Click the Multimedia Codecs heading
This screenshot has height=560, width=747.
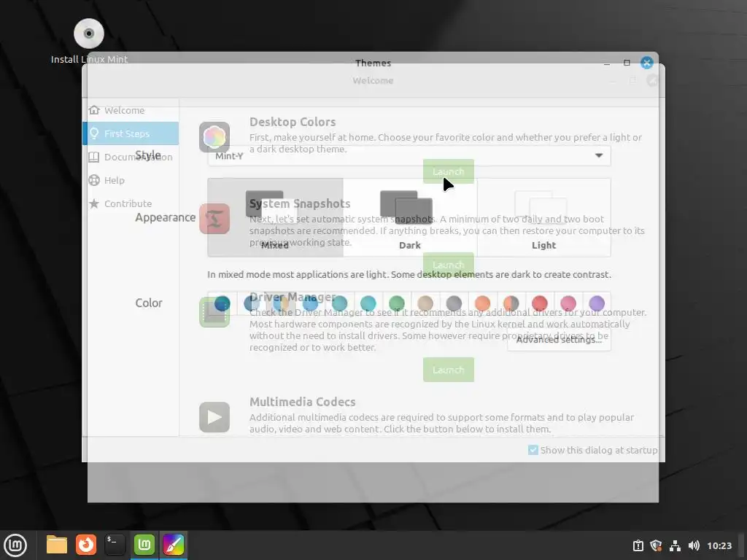coord(303,402)
